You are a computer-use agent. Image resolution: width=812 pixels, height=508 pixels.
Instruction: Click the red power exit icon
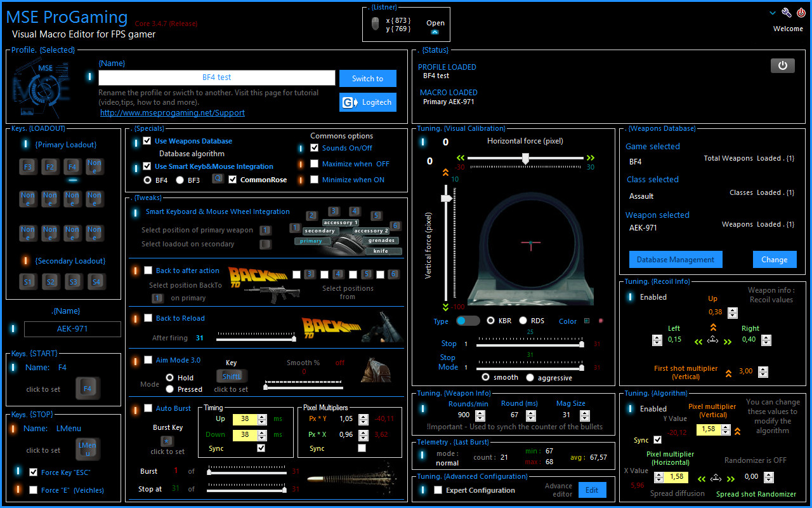tap(801, 13)
